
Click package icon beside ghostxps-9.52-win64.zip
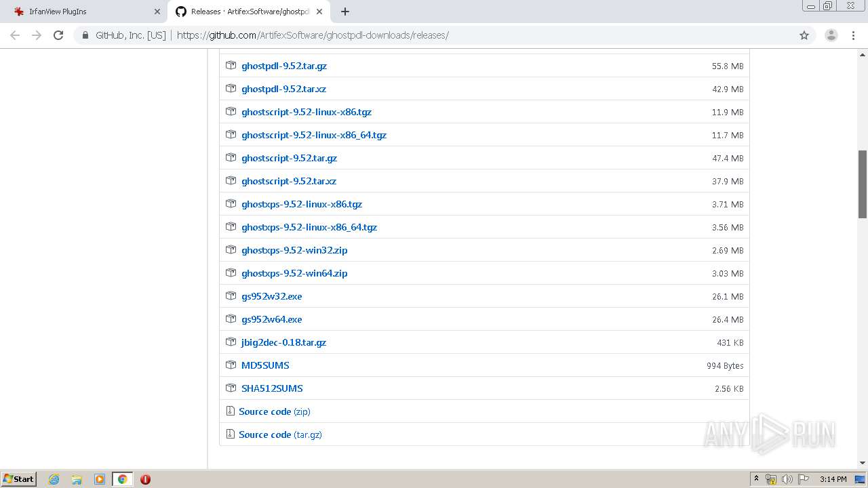231,273
